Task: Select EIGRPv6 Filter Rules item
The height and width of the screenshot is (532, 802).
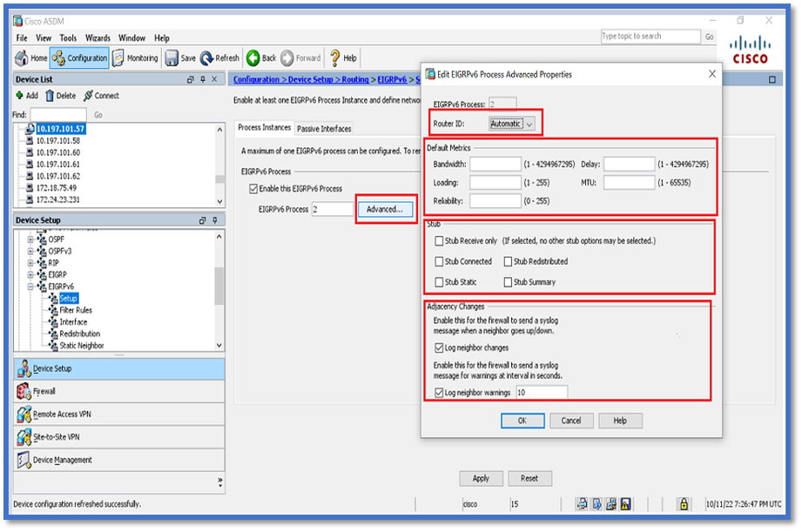Action: pyautogui.click(x=76, y=310)
